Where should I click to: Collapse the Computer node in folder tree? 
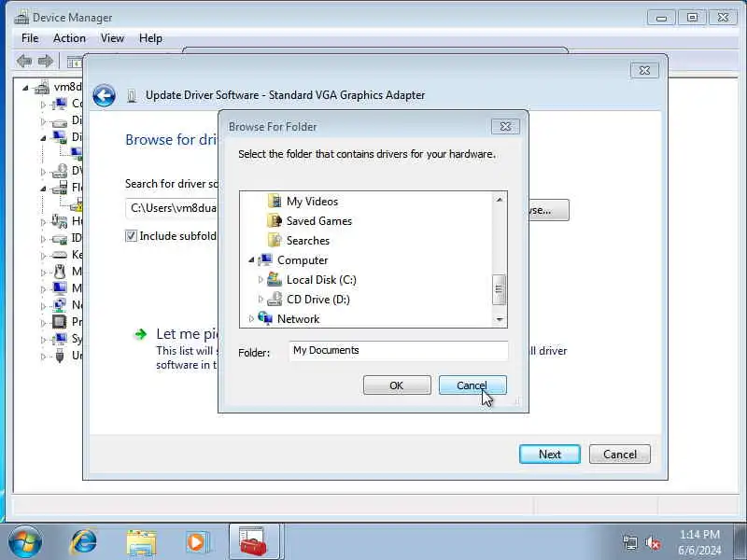point(251,260)
